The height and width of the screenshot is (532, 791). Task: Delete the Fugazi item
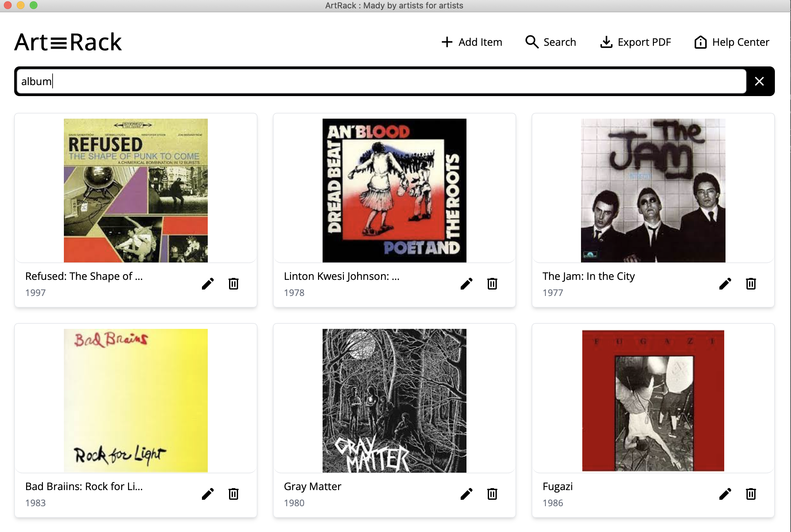[751, 494]
